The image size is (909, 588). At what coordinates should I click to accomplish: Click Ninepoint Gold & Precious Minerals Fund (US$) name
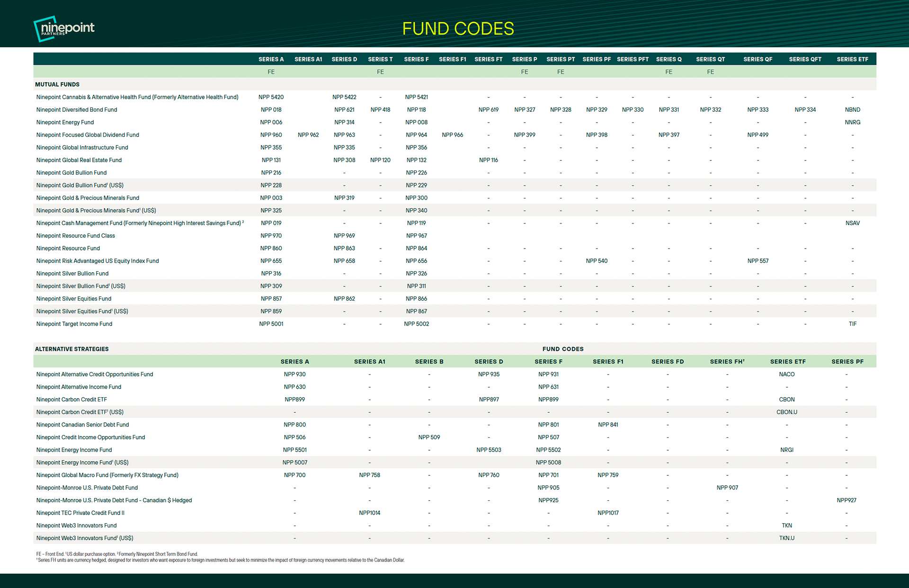tap(96, 211)
